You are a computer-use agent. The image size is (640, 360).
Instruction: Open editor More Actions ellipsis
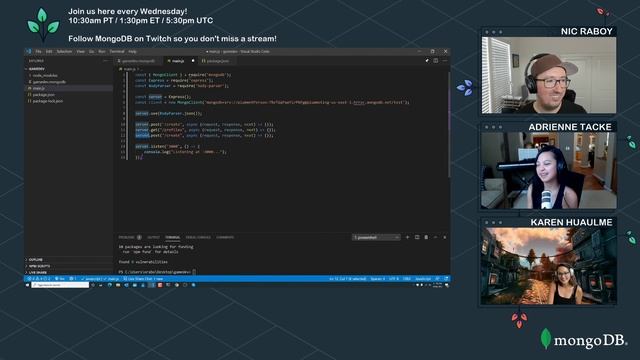[x=445, y=61]
